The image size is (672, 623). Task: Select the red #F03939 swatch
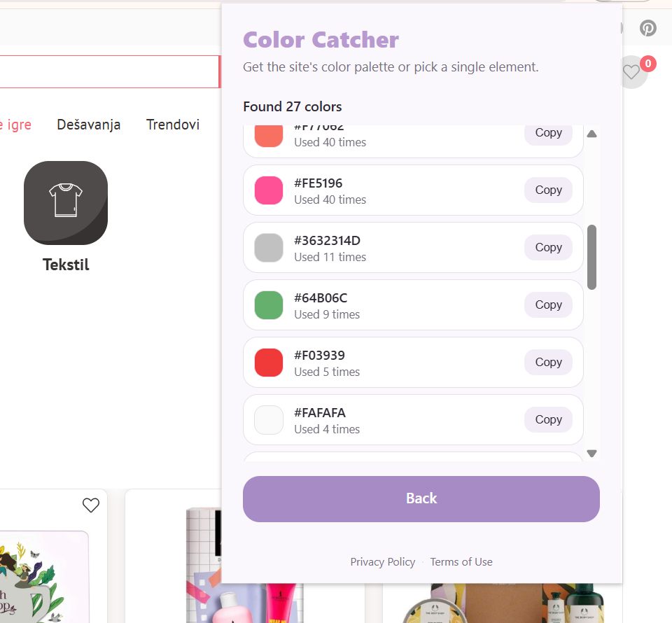269,363
